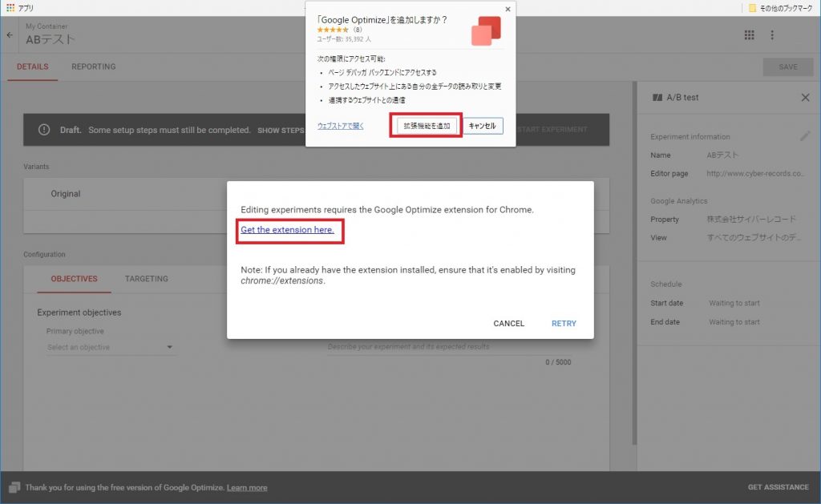The image size is (821, 504).
Task: Click the Editor page URL value
Action: (755, 173)
